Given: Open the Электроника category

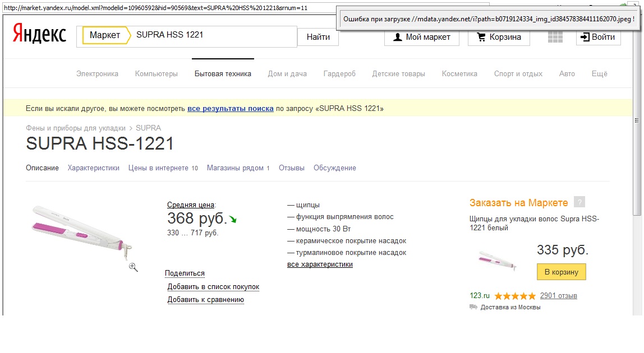Looking at the screenshot, I should (x=97, y=74).
